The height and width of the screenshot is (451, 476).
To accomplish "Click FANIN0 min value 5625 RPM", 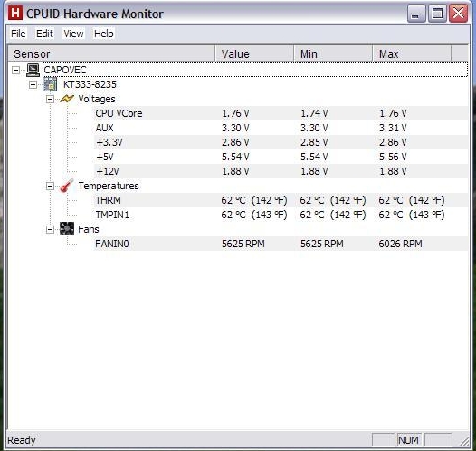I will 322,244.
